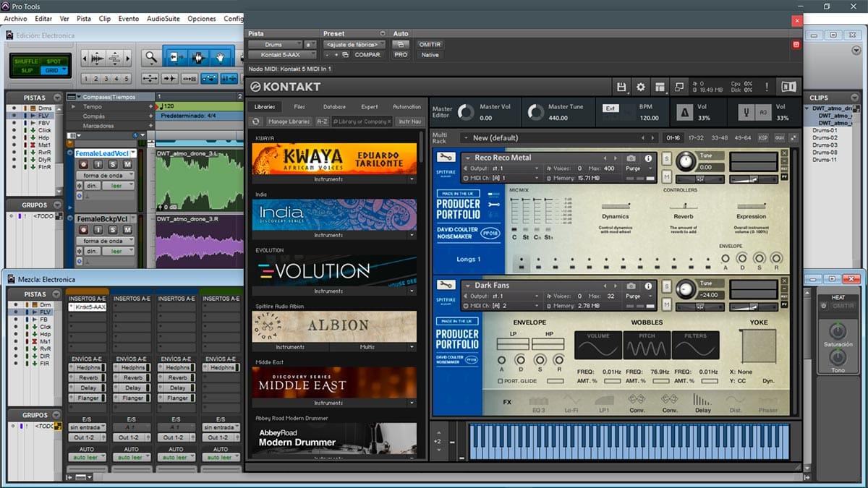This screenshot has width=868, height=488.
Task: Open wrench edit mode for Reco Reco Metal
Action: coord(447,158)
